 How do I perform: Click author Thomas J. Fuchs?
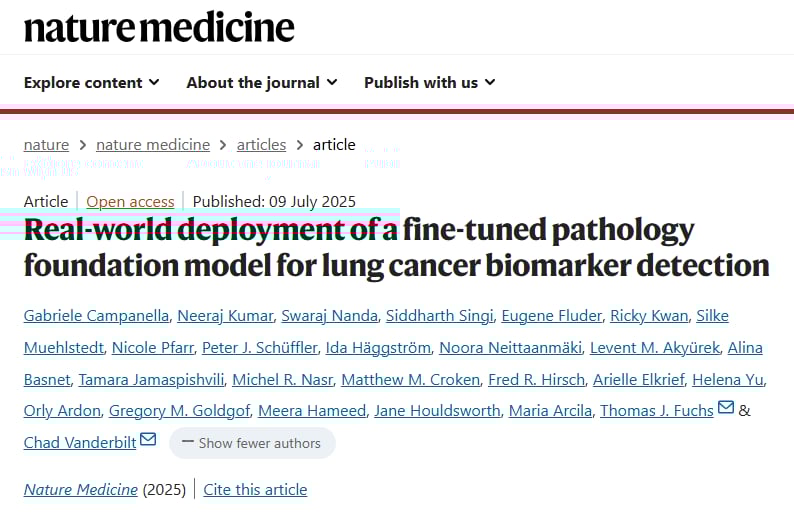coord(657,410)
